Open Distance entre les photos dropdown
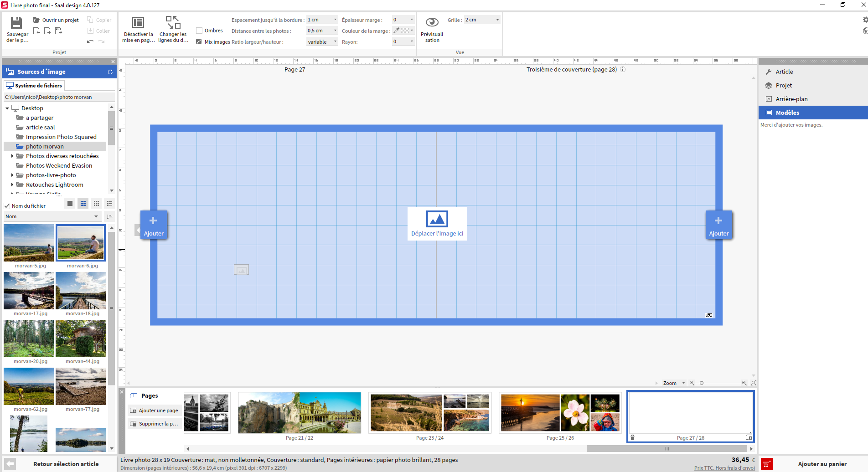The width and height of the screenshot is (868, 472). (x=322, y=31)
